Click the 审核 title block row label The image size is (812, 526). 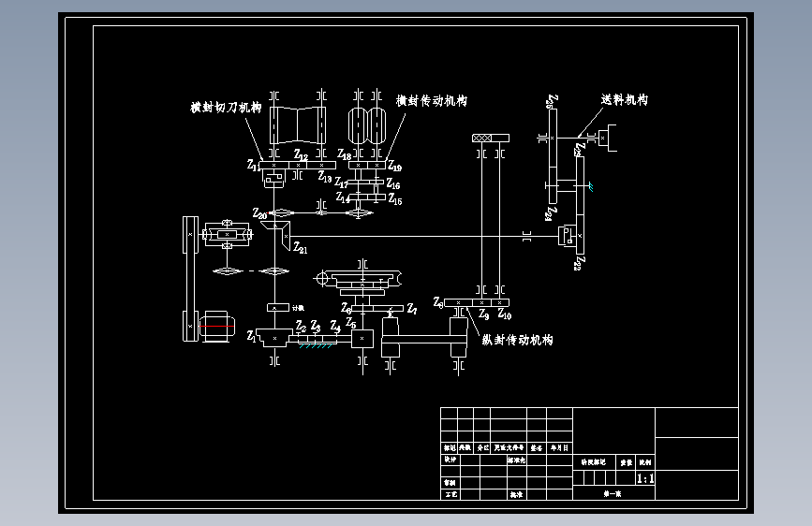450,483
